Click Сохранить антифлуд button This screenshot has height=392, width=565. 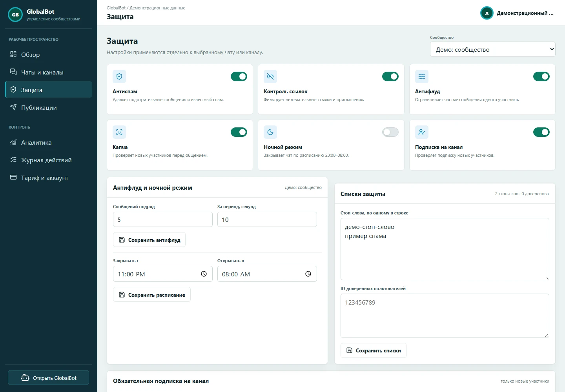(149, 240)
